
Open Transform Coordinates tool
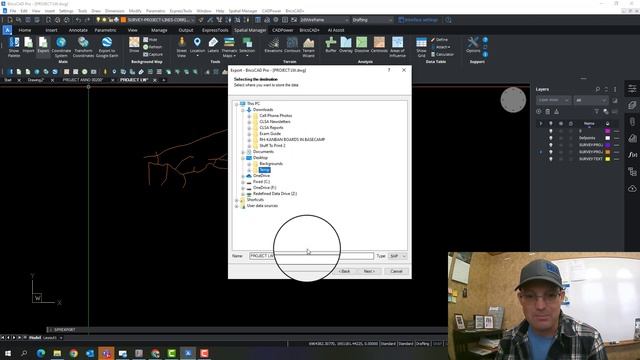tap(83, 47)
